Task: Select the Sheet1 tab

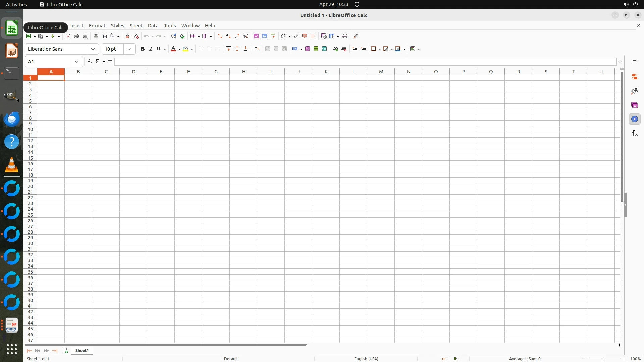Action: point(82,351)
